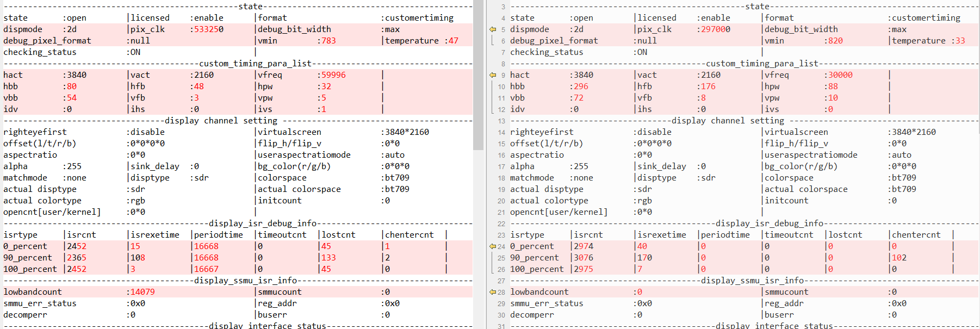Click periodtime 16667 in left 100_percent row

coord(207,269)
